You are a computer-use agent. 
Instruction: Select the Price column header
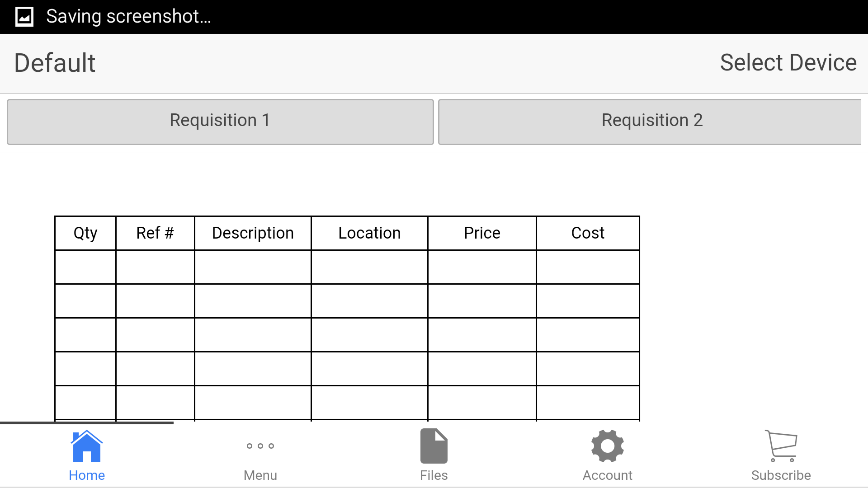482,233
